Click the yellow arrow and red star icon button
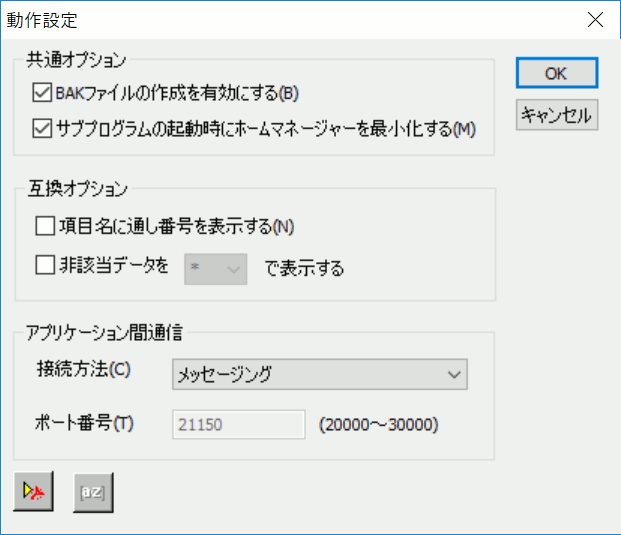 pos(33,491)
